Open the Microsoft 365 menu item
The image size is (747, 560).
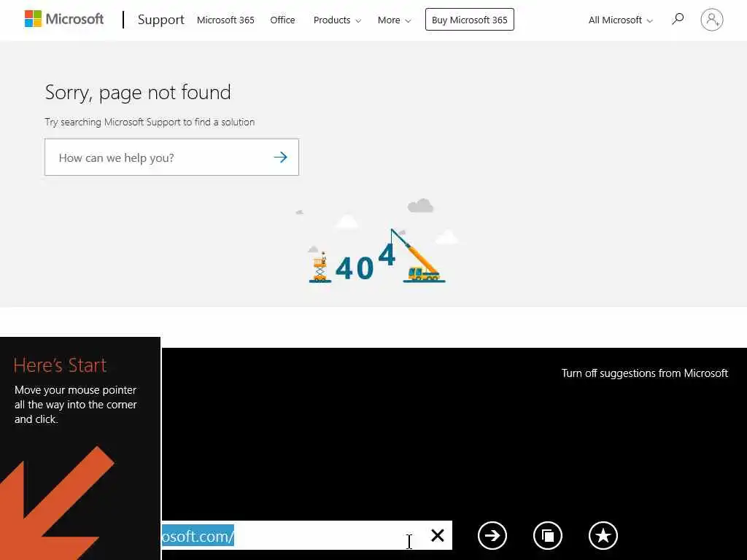(225, 20)
